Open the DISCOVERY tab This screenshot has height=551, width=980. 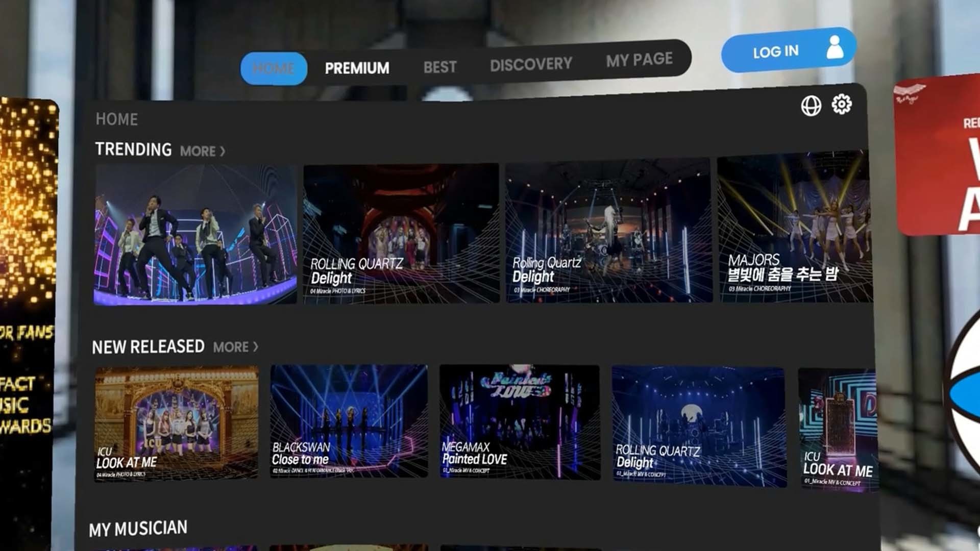531,64
